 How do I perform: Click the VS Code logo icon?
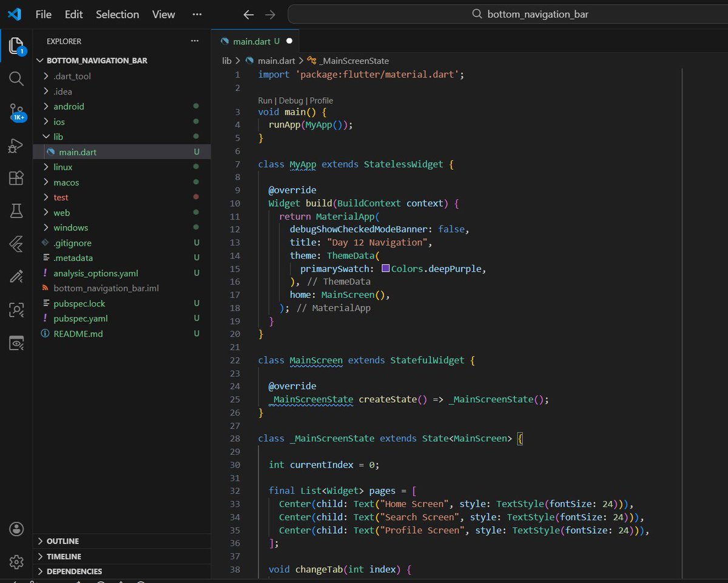point(15,14)
